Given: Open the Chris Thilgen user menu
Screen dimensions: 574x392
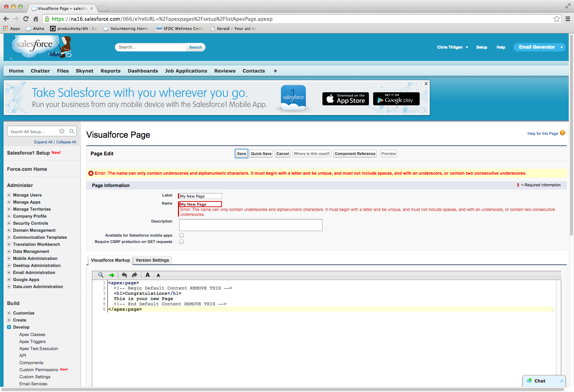Looking at the screenshot, I should (x=452, y=47).
